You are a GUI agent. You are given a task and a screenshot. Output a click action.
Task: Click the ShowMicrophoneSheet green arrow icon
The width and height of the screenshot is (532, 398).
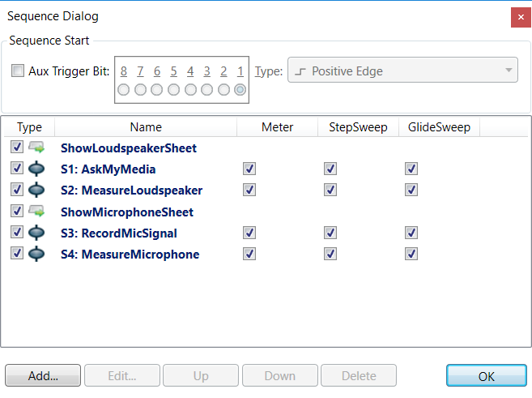pyautogui.click(x=37, y=212)
